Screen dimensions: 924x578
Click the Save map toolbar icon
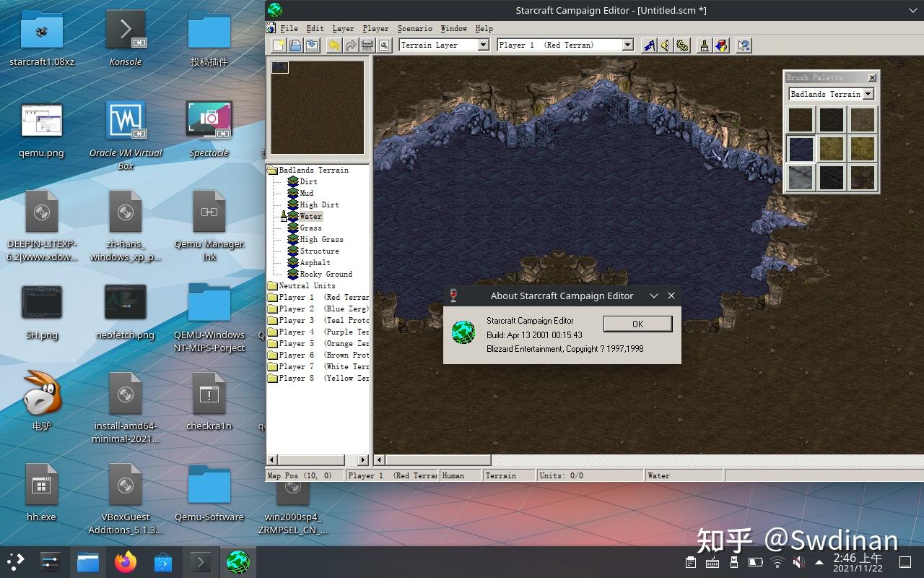pos(312,45)
